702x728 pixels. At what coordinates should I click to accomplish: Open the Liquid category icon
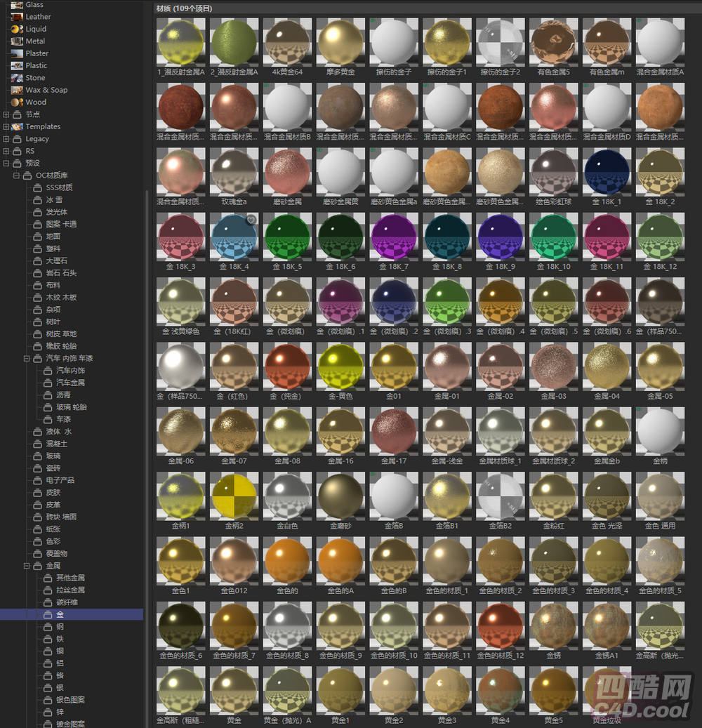(x=18, y=29)
